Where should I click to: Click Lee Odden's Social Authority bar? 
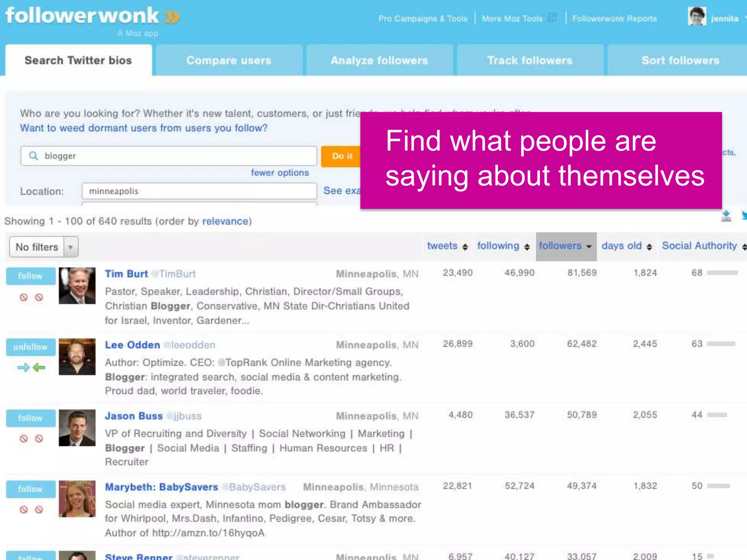pos(721,344)
